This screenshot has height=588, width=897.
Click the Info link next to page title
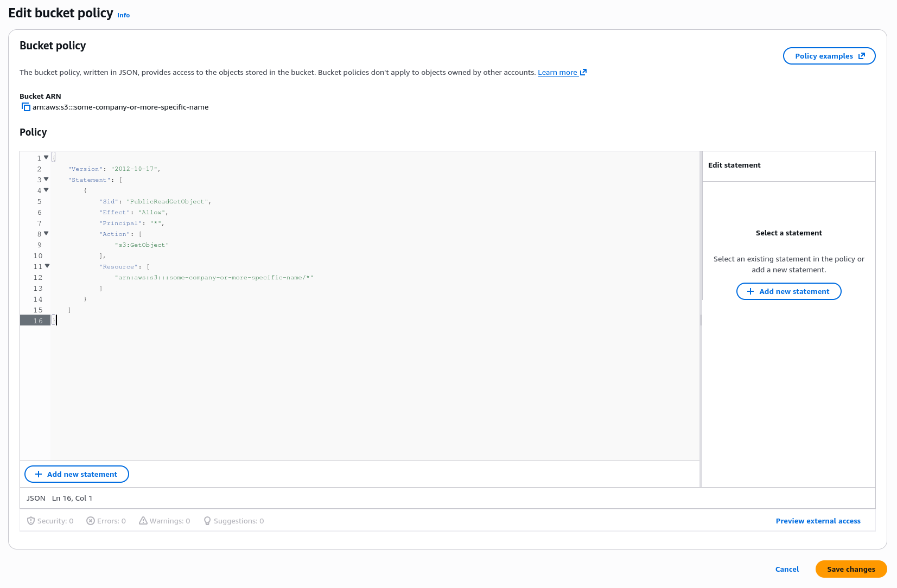pyautogui.click(x=123, y=15)
